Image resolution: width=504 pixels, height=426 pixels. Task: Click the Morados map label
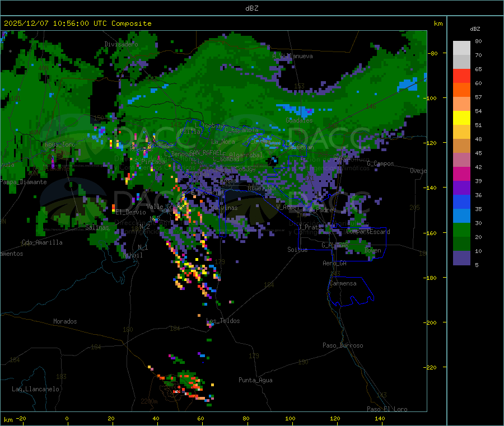click(x=65, y=321)
